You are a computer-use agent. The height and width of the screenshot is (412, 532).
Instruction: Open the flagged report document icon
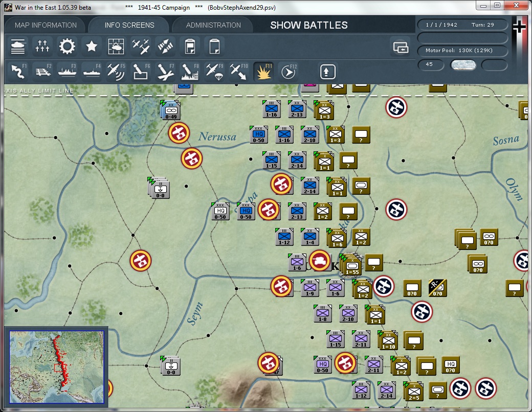coord(190,46)
